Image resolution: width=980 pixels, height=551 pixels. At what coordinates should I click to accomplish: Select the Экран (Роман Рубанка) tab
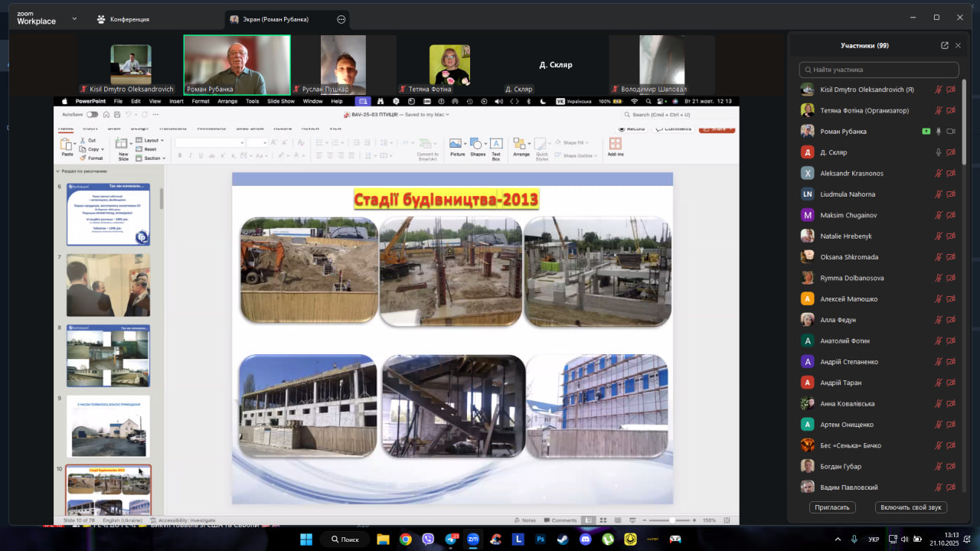tap(276, 19)
